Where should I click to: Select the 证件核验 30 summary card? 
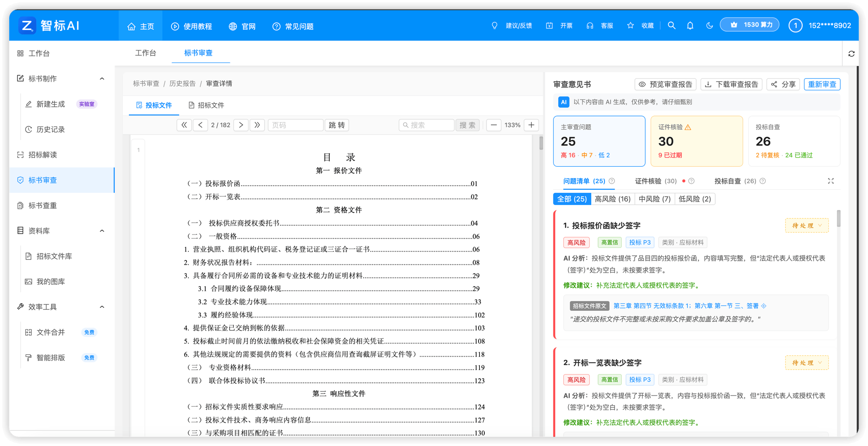tap(696, 141)
